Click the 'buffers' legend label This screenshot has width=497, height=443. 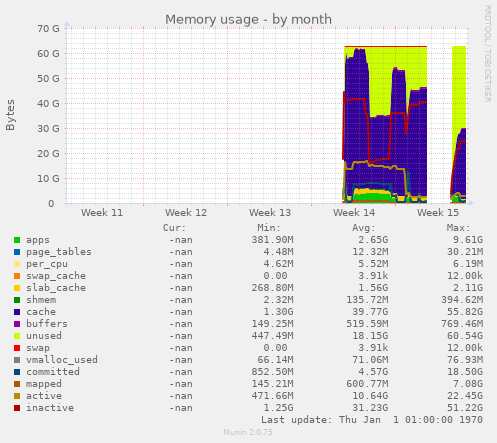47,324
